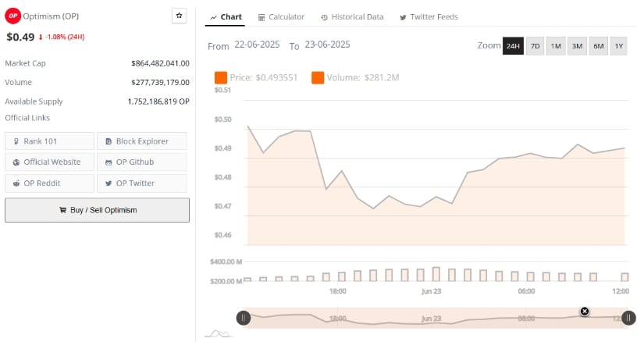Click the -1.08% (24H) change indicator

pos(62,37)
